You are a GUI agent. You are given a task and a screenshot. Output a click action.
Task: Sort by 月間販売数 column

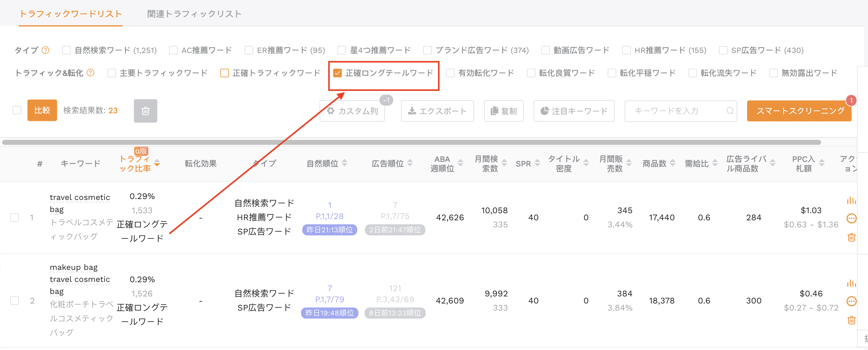coord(629,163)
